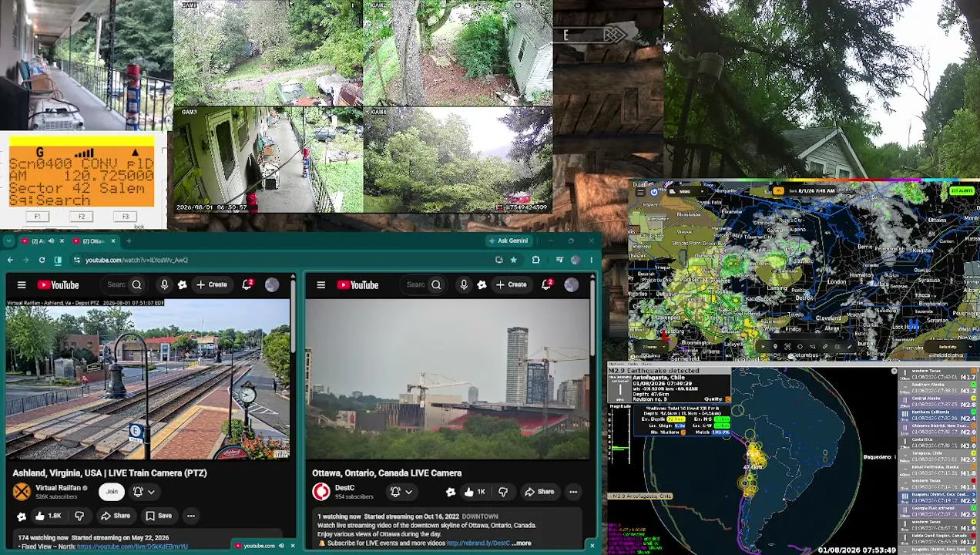Open notifications bell in Ottawa YouTube header
980x555 pixels.
(546, 285)
